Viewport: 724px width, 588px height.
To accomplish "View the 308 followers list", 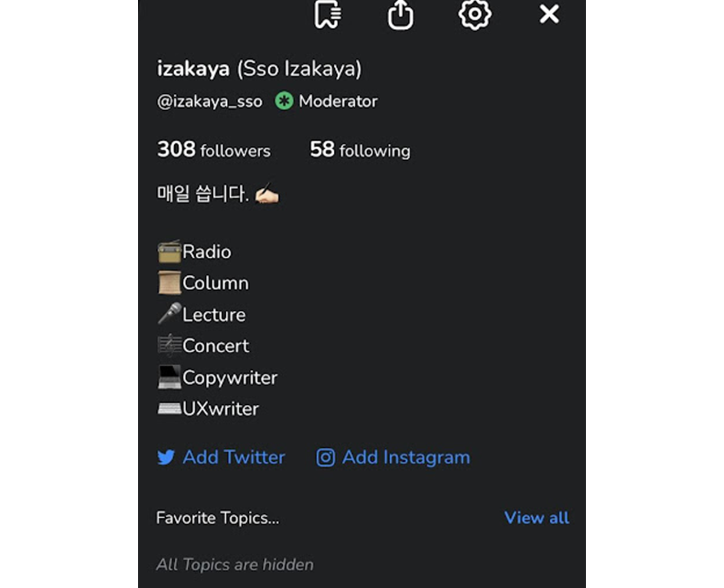I will click(x=214, y=150).
